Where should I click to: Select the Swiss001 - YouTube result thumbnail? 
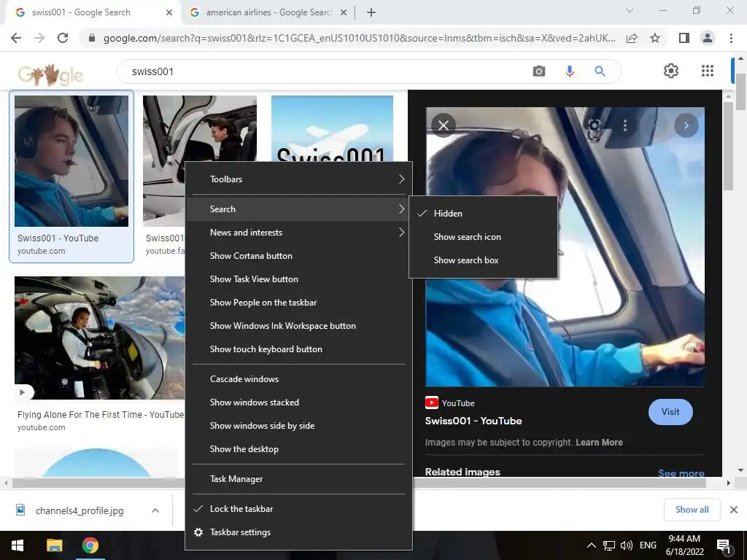(71, 161)
